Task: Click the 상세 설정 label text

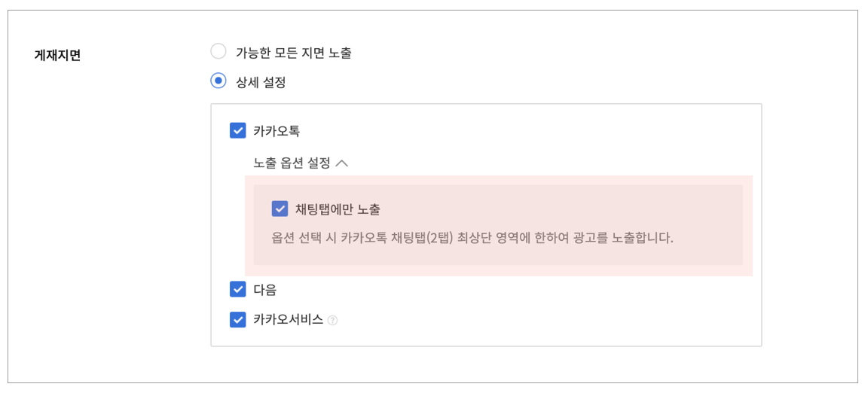Action: [261, 82]
